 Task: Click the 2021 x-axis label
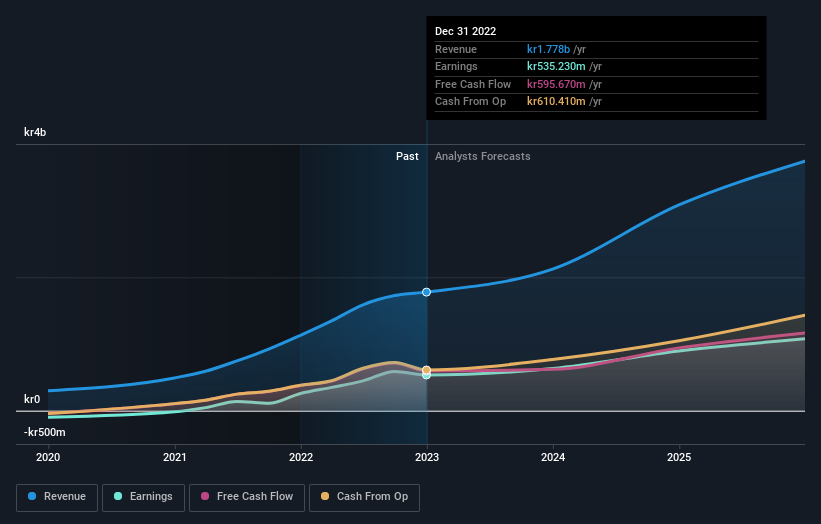click(174, 457)
